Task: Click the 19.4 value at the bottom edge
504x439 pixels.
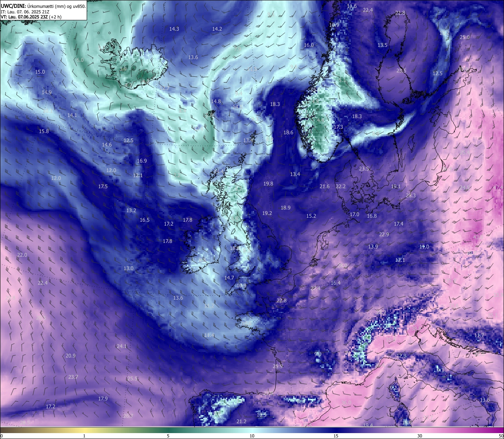Action: (368, 425)
